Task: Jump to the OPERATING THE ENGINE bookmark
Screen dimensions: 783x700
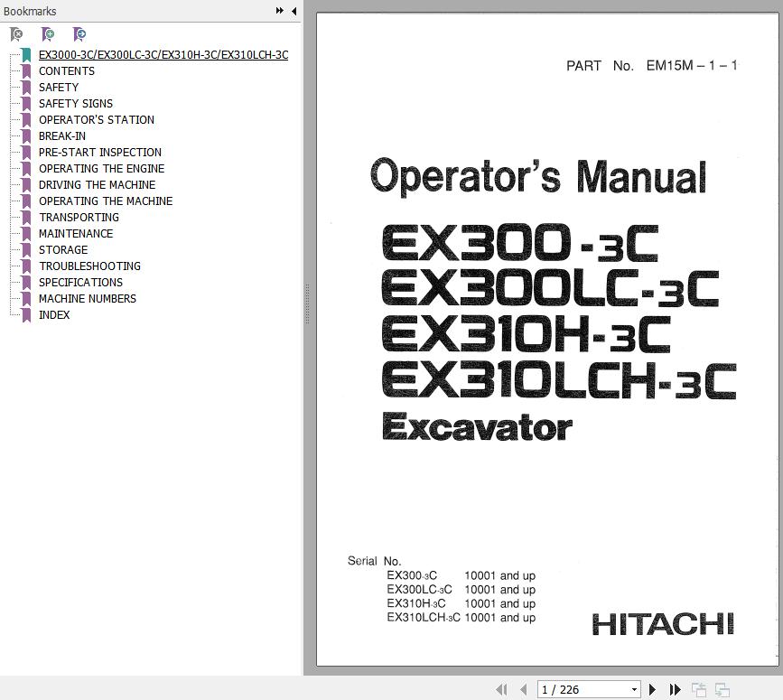Action: [102, 168]
